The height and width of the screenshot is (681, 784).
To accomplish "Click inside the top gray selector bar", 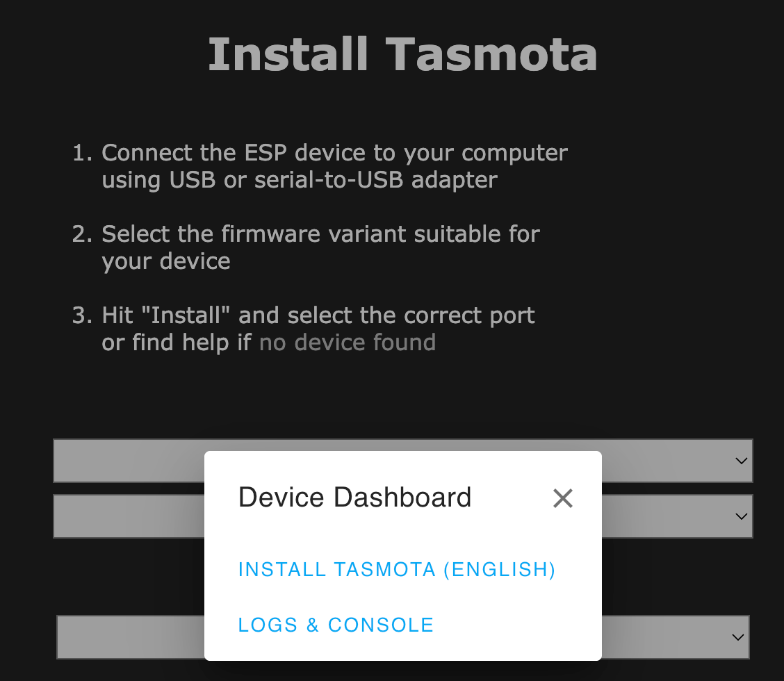I will click(x=125, y=461).
